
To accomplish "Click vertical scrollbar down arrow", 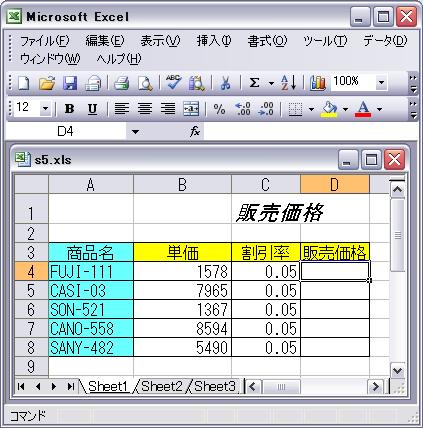I will coord(397,370).
